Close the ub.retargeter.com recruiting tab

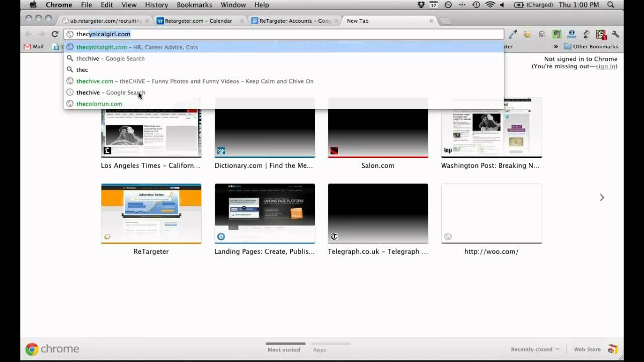click(x=146, y=21)
